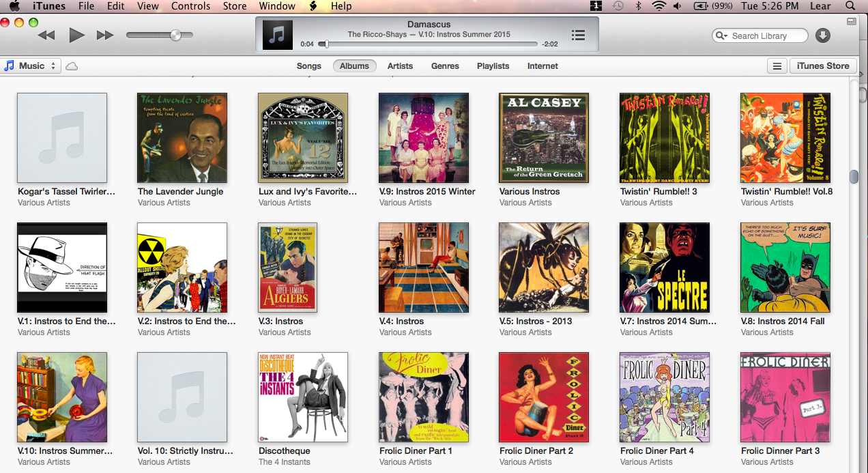Open V.9: Instros 2015 Winter cover
Viewport: 868px width, 473px height.
coord(424,138)
